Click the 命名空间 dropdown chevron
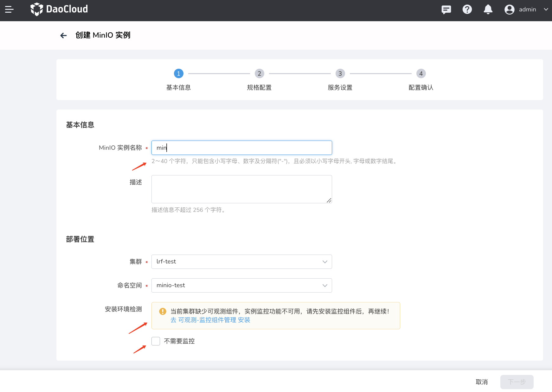The height and width of the screenshot is (392, 552). tap(325, 286)
